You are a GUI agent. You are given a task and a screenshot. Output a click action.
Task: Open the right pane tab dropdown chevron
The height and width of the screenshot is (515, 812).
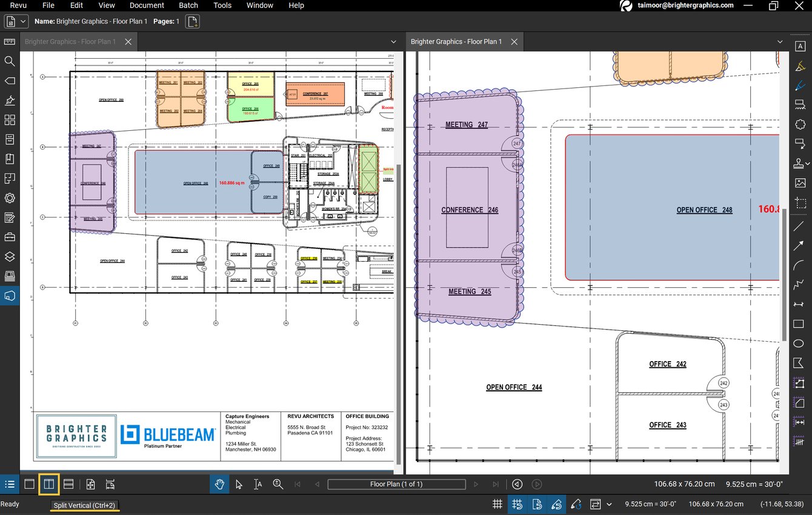click(x=780, y=41)
